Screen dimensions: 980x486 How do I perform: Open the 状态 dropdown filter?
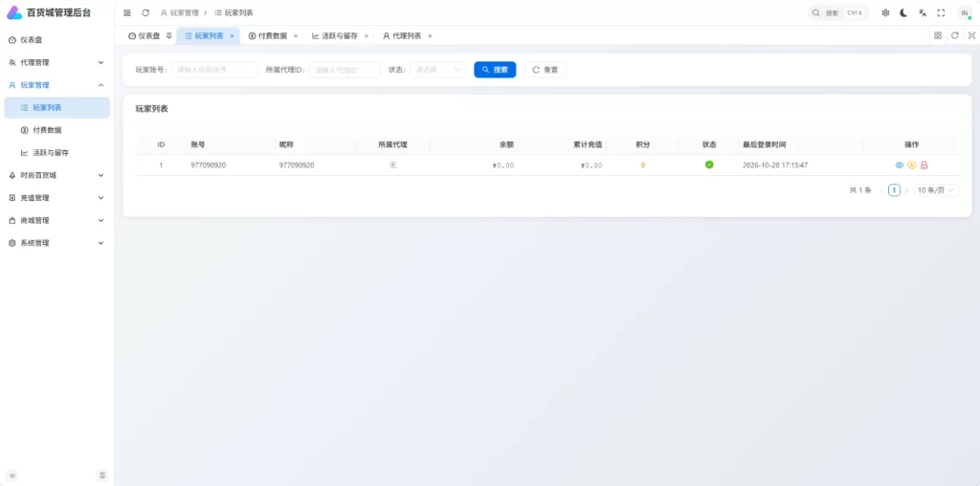coord(437,70)
